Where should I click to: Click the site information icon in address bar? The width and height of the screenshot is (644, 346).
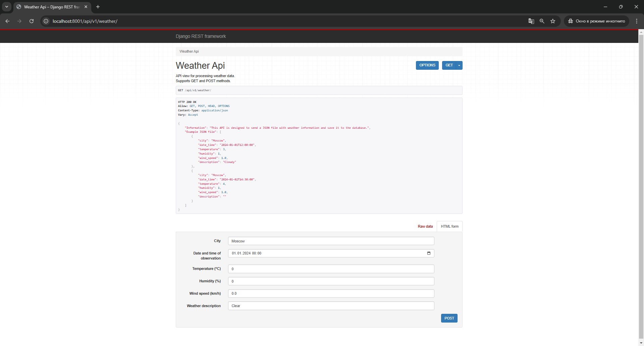coord(46,21)
